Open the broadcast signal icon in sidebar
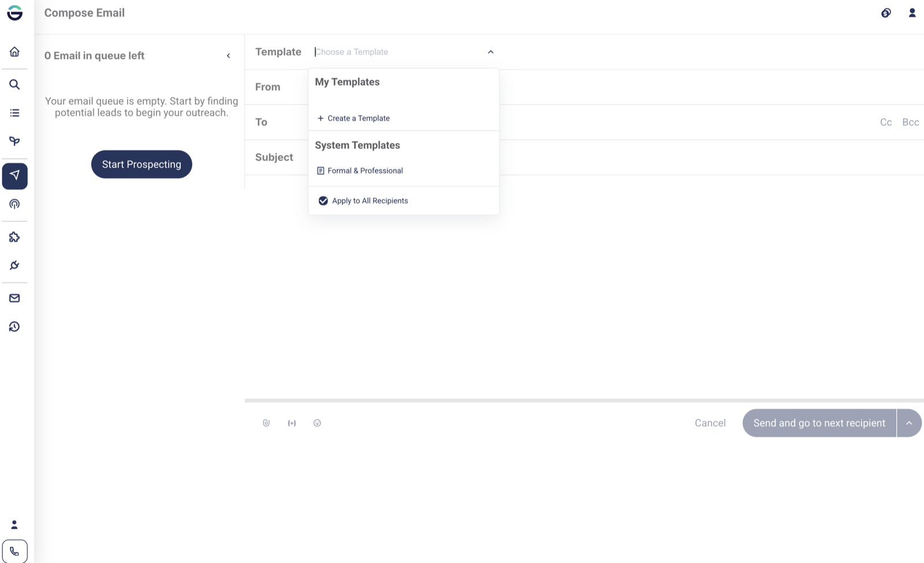 click(14, 204)
